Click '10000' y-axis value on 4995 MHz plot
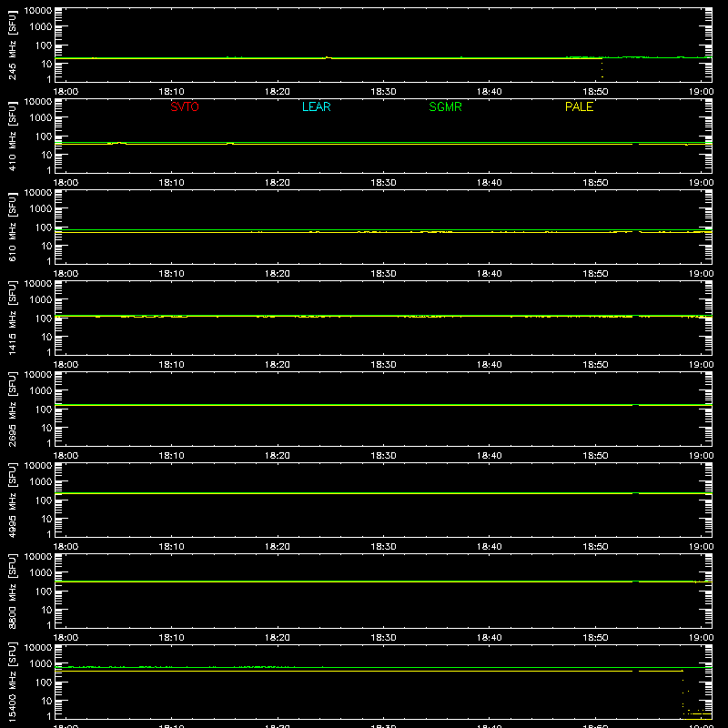This screenshot has width=728, height=728. [38, 466]
